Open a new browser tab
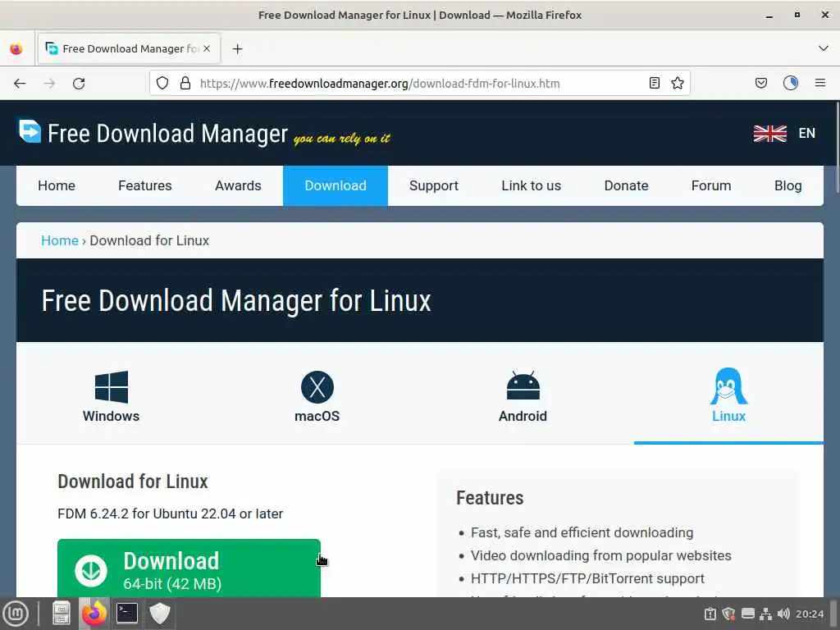Viewport: 840px width, 630px height. pyautogui.click(x=237, y=49)
